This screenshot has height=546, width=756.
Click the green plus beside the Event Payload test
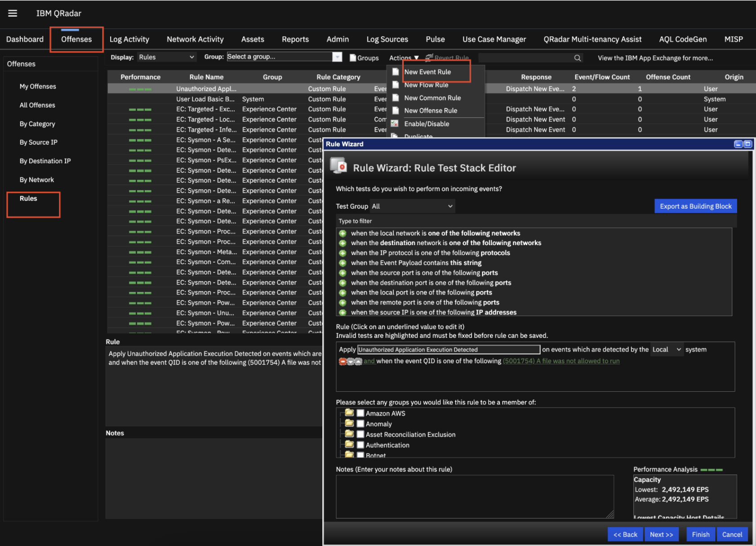pos(342,263)
